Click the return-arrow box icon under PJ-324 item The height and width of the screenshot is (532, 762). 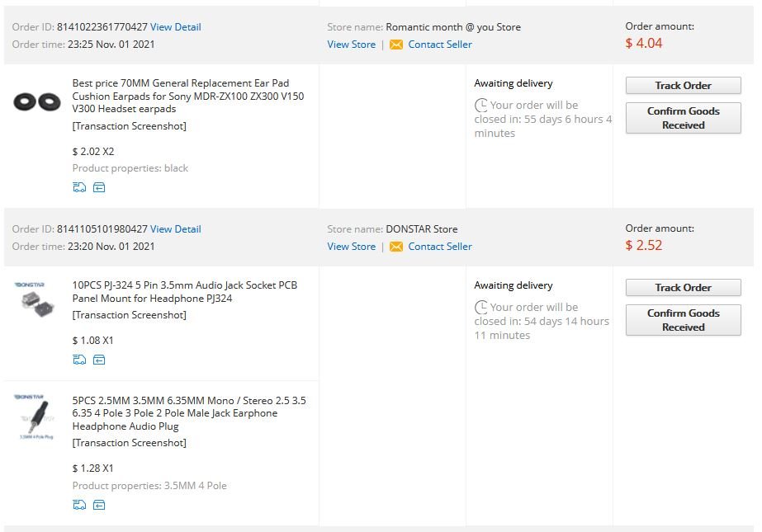99,360
